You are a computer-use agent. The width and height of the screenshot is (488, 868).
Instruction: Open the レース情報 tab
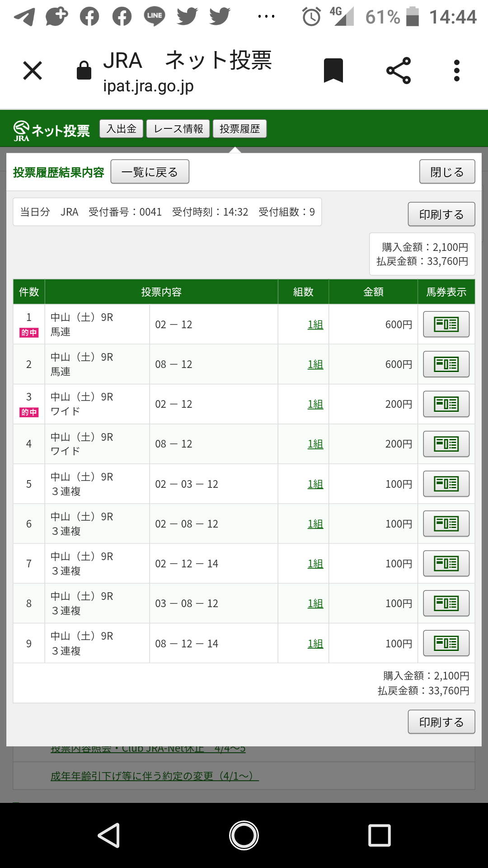(x=178, y=129)
